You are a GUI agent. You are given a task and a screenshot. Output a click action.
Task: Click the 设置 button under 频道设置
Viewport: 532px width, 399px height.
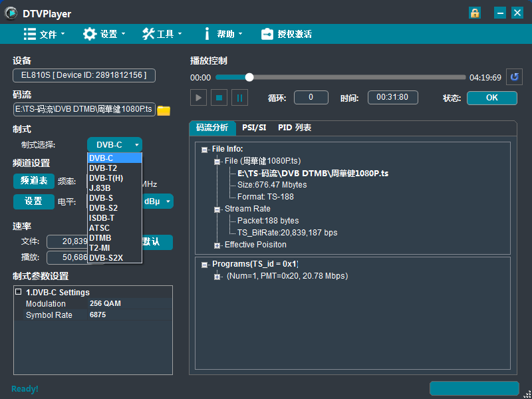(x=34, y=201)
